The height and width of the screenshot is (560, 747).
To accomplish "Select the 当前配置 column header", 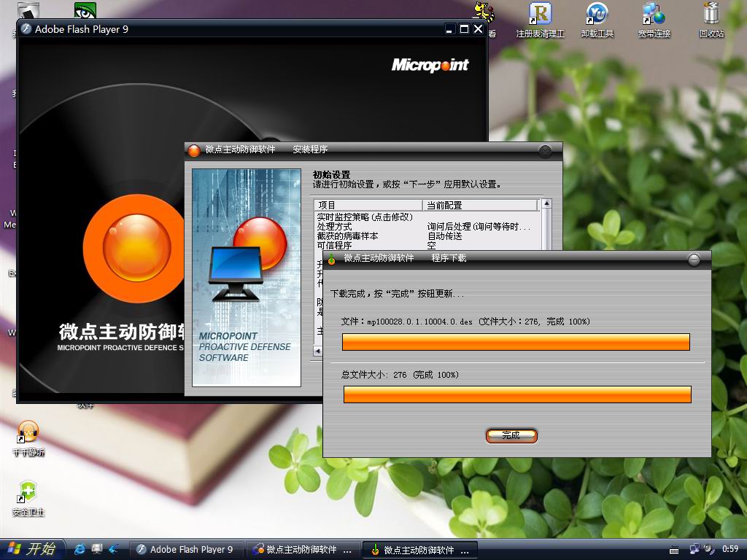I will [x=480, y=205].
